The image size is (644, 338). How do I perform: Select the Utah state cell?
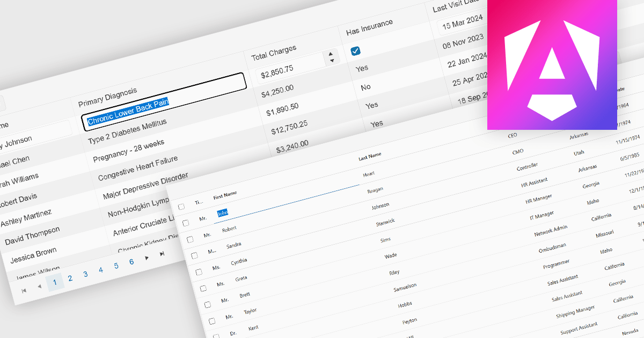(x=579, y=153)
